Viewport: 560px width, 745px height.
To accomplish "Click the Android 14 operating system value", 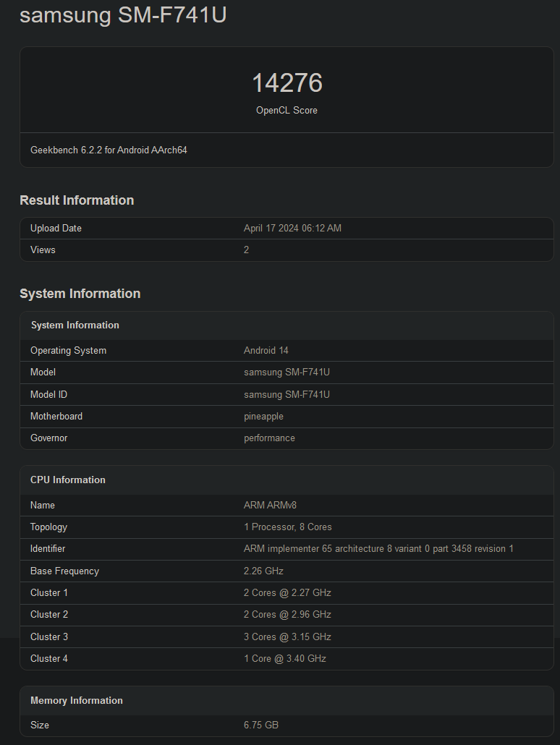I will click(266, 351).
